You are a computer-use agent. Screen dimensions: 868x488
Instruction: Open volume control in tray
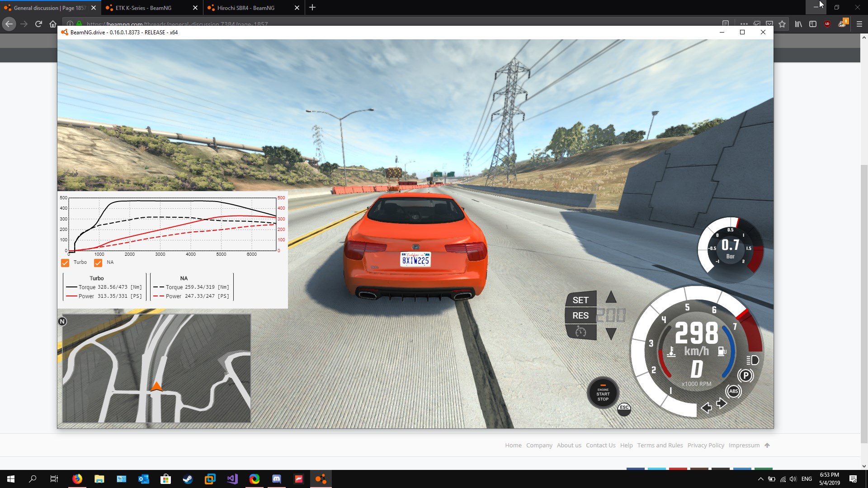(793, 479)
